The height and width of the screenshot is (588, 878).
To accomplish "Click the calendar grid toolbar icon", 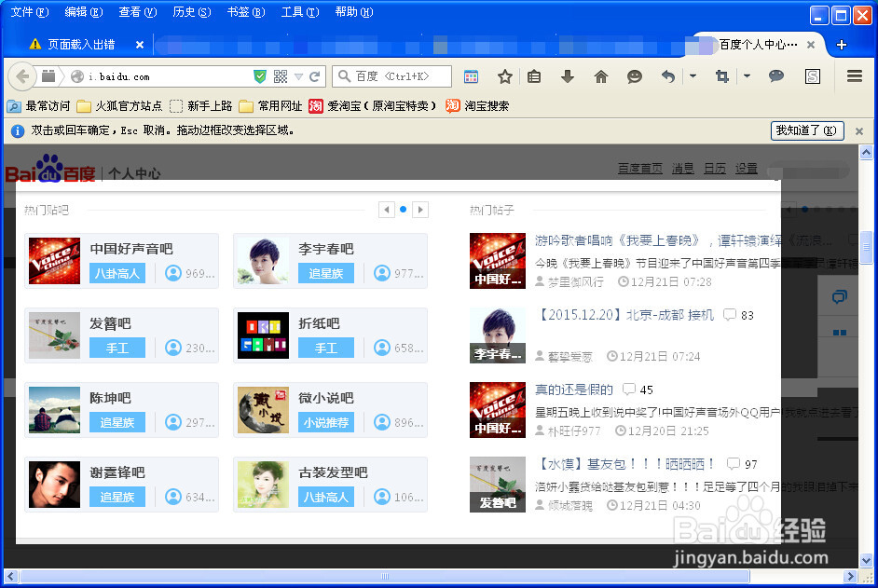I will tap(472, 76).
